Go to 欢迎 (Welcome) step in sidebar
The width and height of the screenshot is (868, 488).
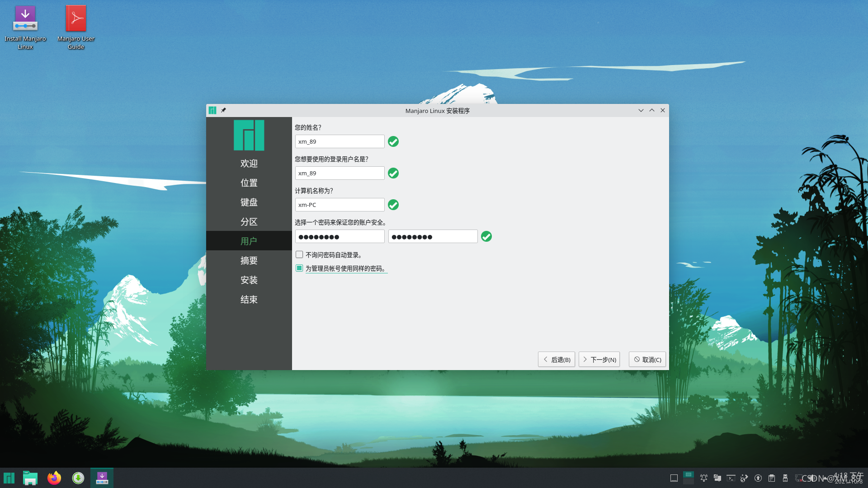pyautogui.click(x=249, y=163)
